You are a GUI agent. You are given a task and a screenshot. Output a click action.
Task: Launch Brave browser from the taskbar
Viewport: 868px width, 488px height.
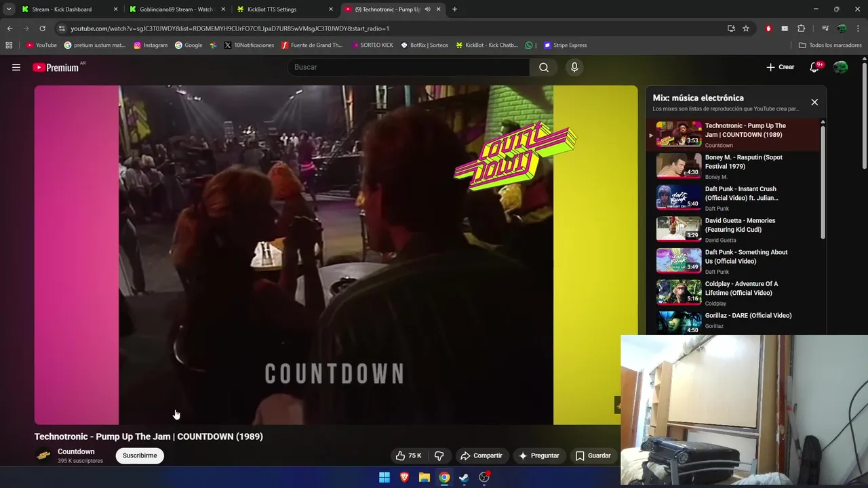[x=404, y=477]
